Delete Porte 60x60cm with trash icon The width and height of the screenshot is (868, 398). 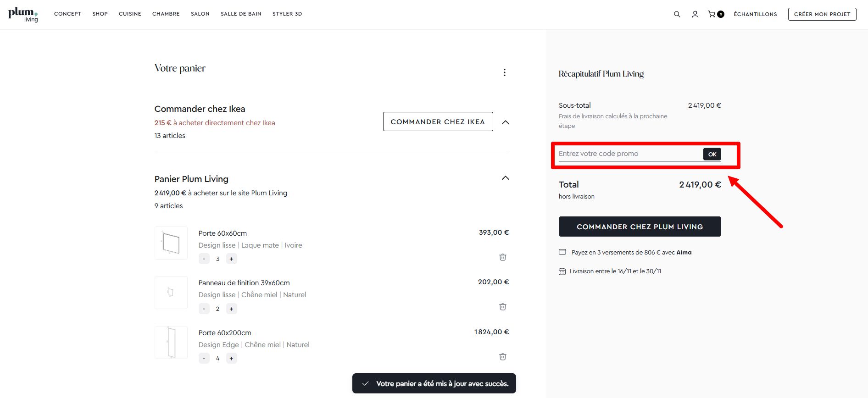click(x=503, y=257)
